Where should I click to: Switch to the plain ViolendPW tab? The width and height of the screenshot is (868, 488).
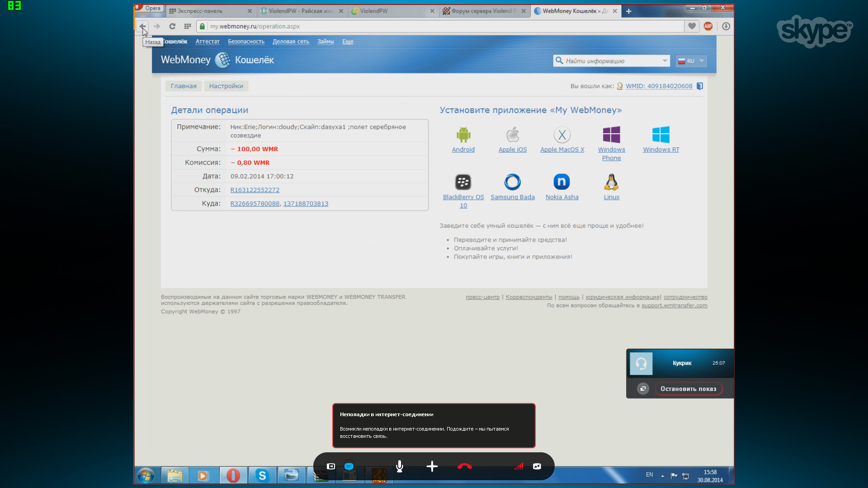(x=393, y=11)
